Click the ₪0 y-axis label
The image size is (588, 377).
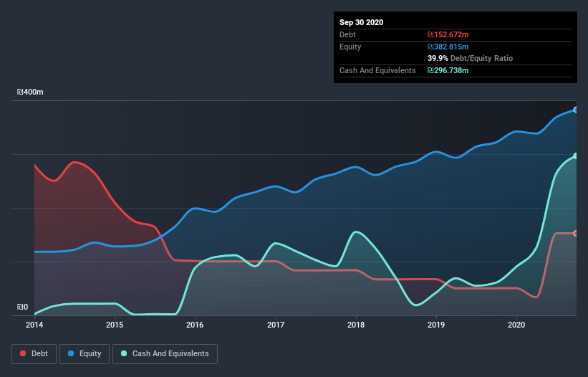click(x=22, y=307)
